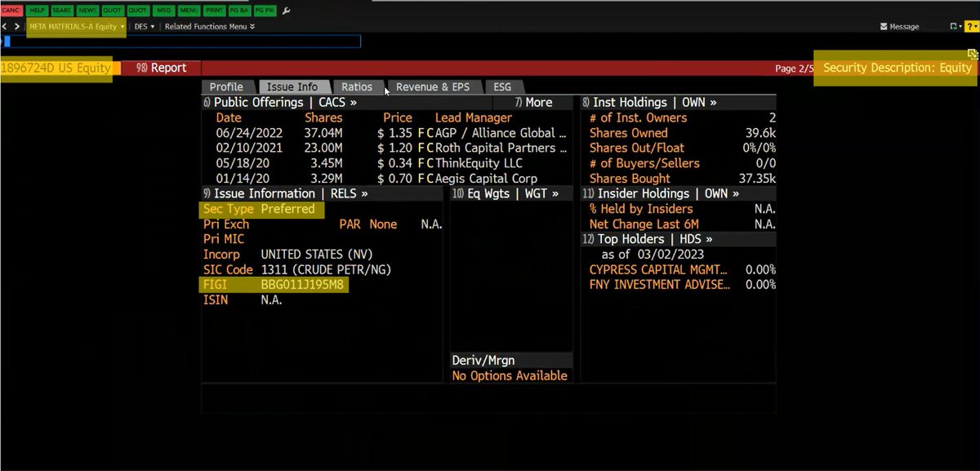Open Inst Holdings OWN link
The height and width of the screenshot is (471, 980).
tap(649, 102)
